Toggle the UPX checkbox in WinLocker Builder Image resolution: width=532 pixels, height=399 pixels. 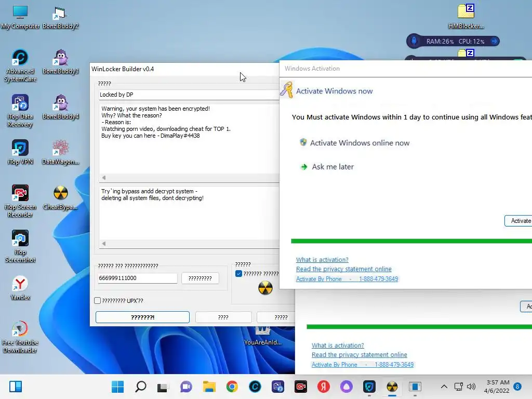coord(97,301)
